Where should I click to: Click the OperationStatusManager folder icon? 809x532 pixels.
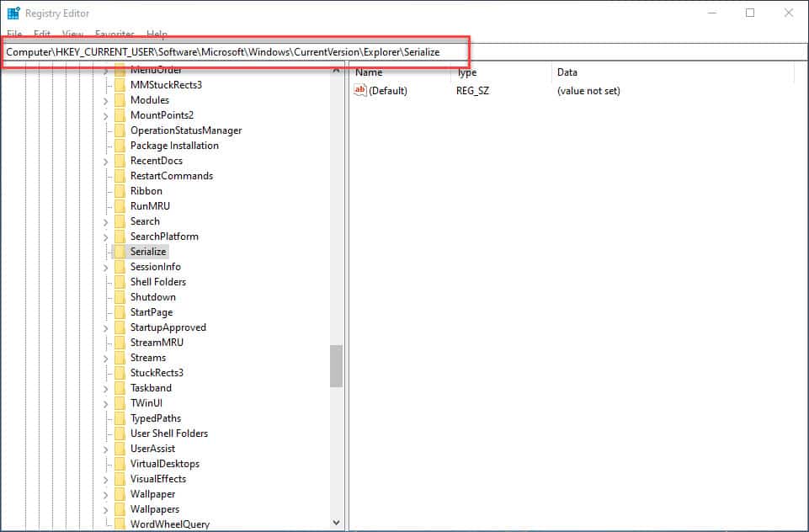coord(120,130)
